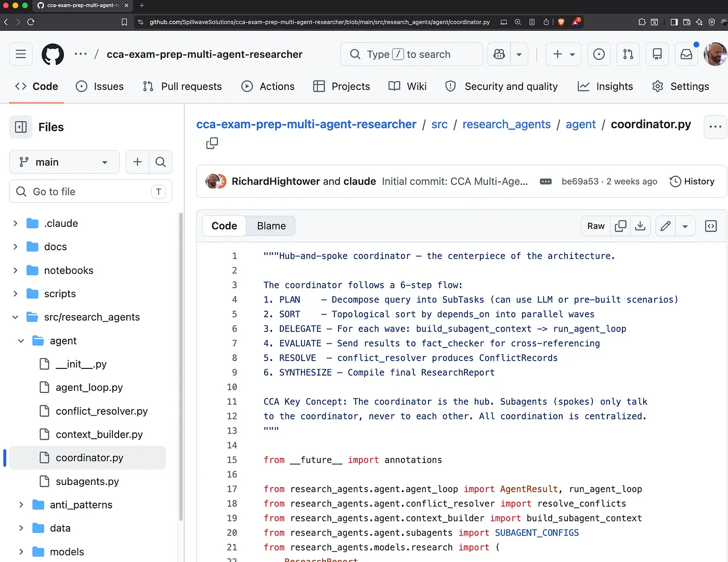Open your pull requests icon in the header

pyautogui.click(x=628, y=54)
